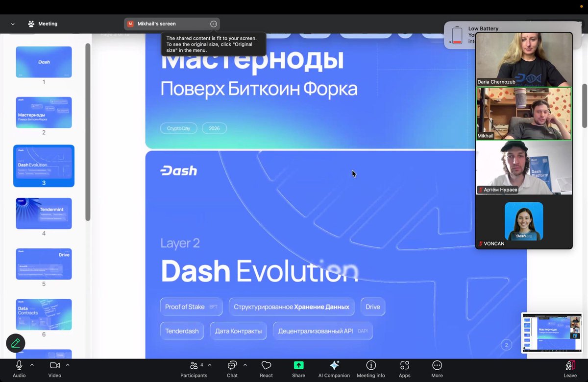Expand the chevron left of Meeting
The height and width of the screenshot is (382, 588).
(12, 24)
